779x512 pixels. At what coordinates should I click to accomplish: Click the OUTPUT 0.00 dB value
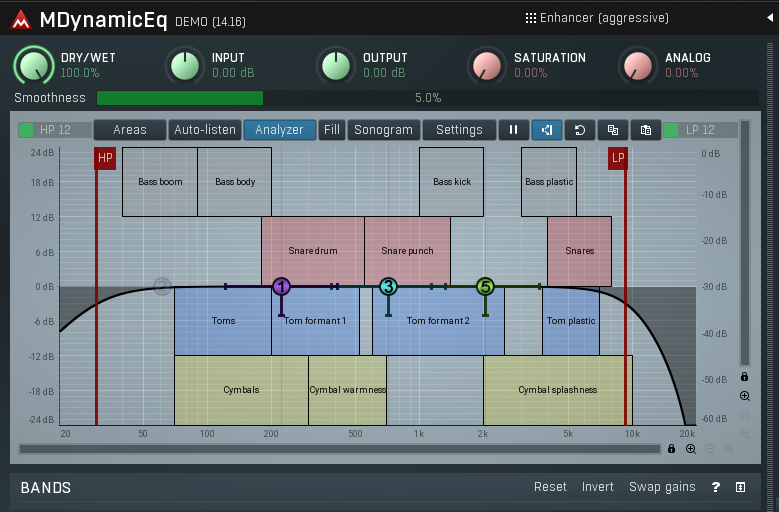click(x=384, y=73)
